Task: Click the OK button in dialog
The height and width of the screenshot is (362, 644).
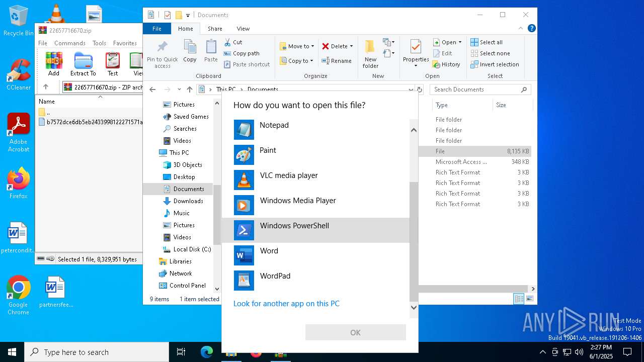Action: pyautogui.click(x=355, y=332)
